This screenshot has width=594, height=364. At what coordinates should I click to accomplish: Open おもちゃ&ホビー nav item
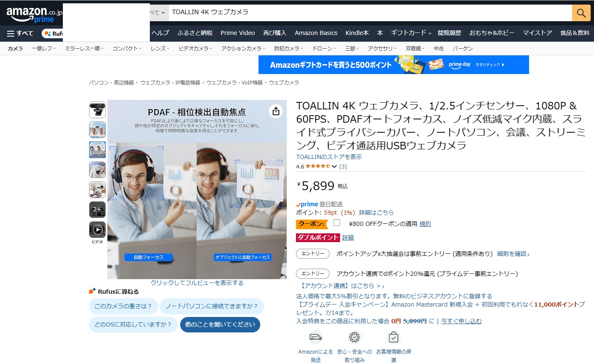[x=492, y=33]
